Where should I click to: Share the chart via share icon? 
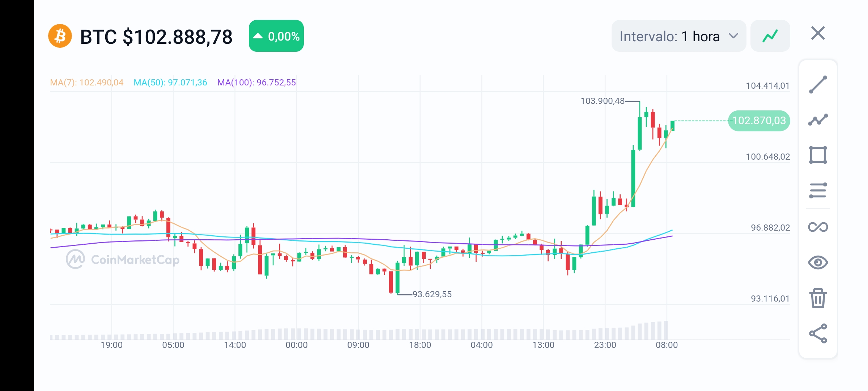click(x=818, y=334)
